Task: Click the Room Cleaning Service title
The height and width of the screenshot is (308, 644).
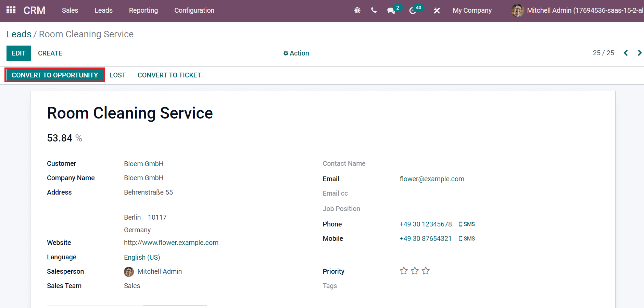Action: pyautogui.click(x=130, y=113)
